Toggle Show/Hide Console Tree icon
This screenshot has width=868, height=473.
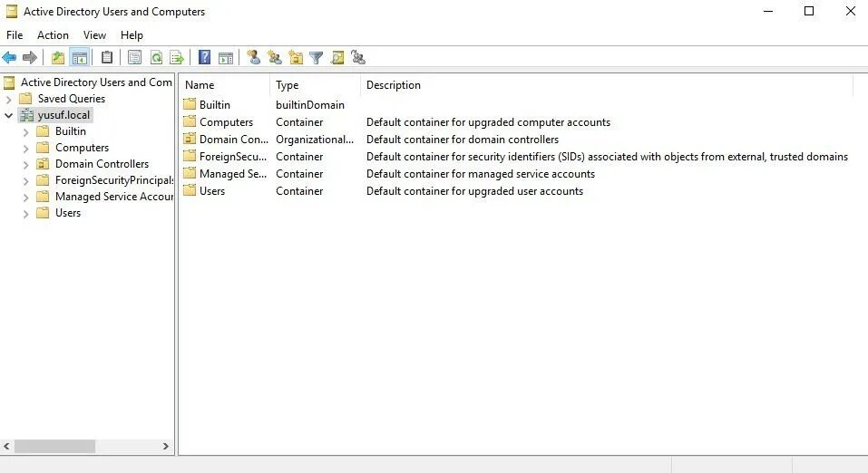[80, 57]
